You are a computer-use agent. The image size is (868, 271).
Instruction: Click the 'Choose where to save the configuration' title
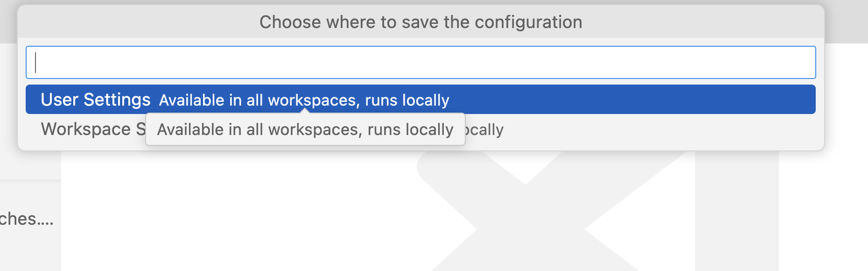[420, 22]
